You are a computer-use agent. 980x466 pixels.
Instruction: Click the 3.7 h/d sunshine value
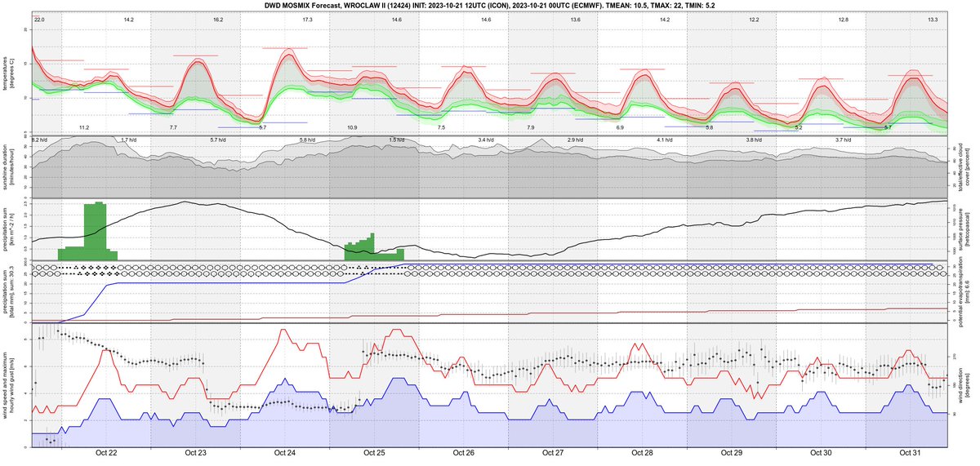click(x=844, y=140)
